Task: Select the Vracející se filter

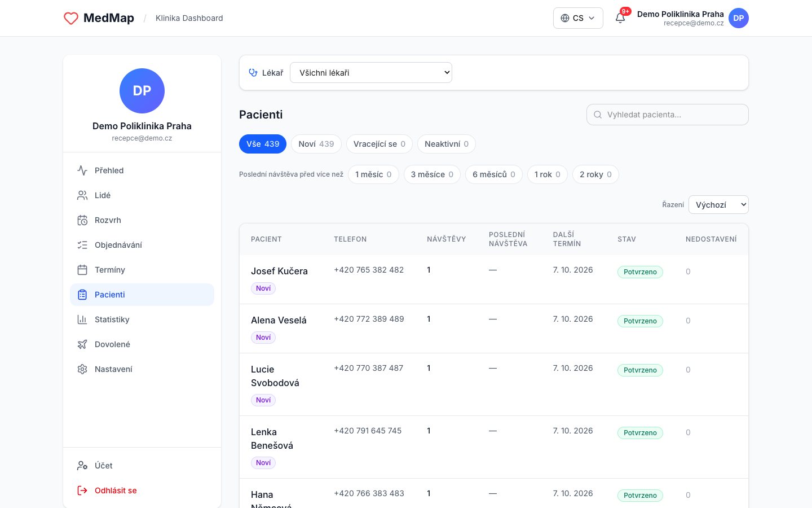Action: point(379,144)
